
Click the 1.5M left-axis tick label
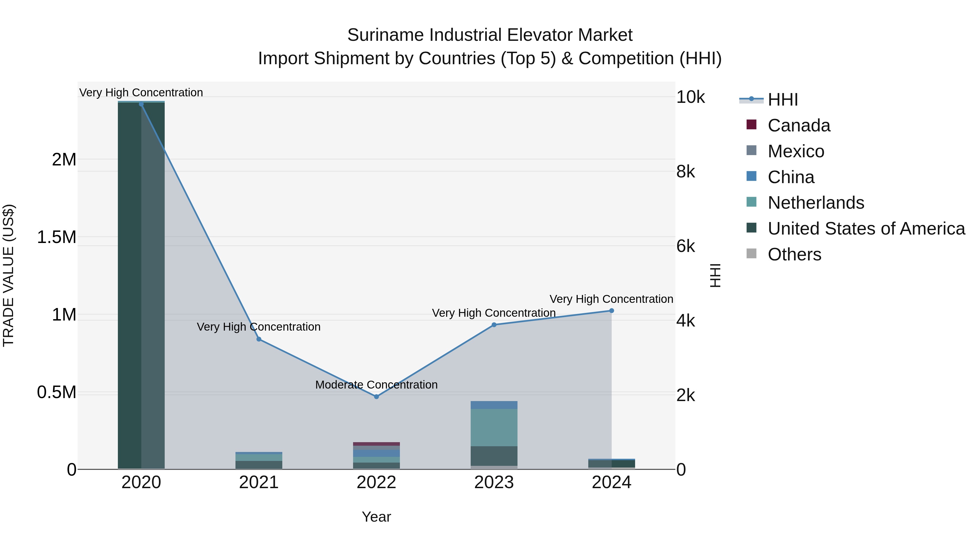(x=57, y=237)
